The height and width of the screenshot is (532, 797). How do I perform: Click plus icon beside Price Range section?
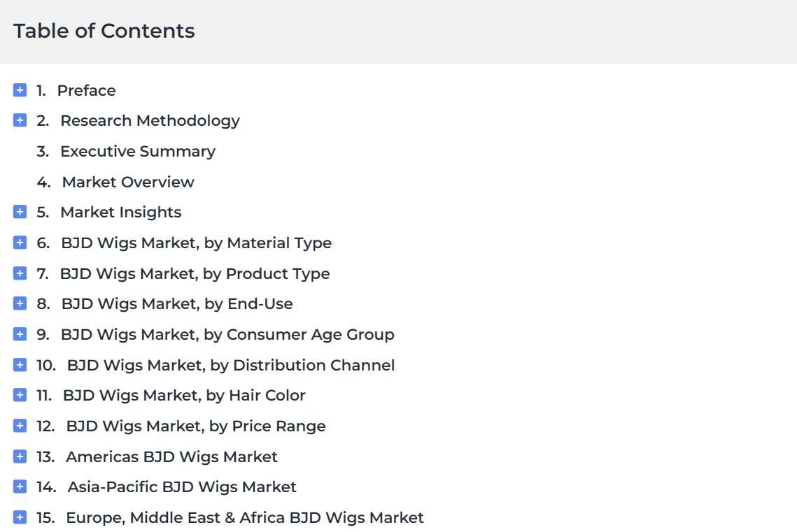coord(20,426)
